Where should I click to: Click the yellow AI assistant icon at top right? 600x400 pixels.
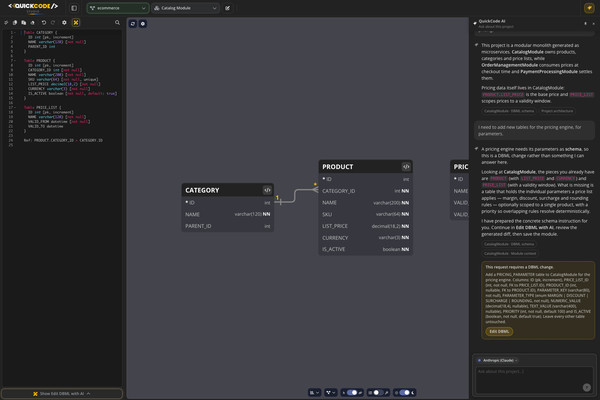[589, 8]
